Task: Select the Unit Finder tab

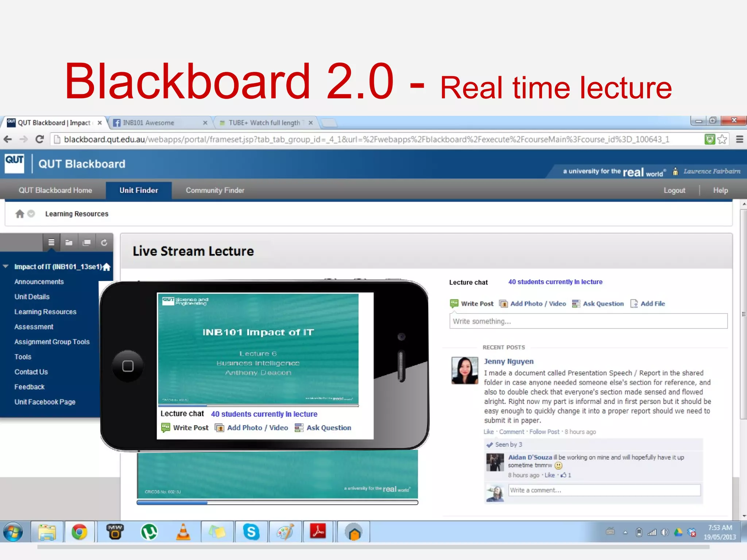Action: (x=139, y=190)
